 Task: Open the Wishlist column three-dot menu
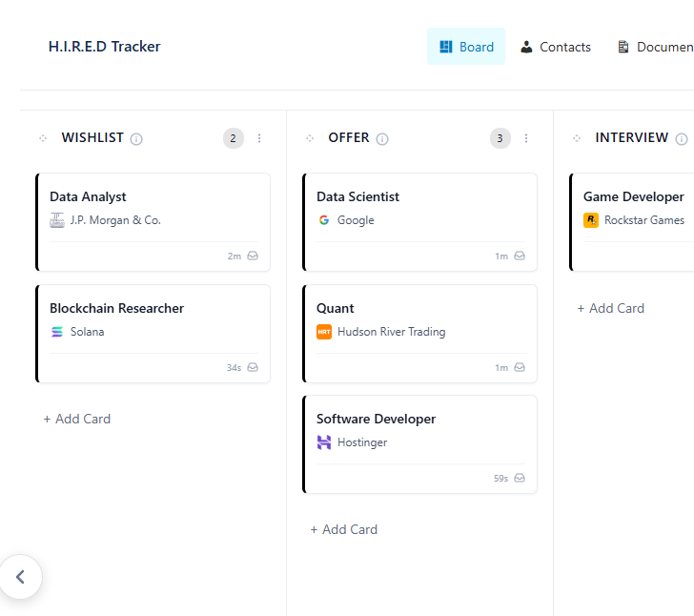[x=259, y=138]
